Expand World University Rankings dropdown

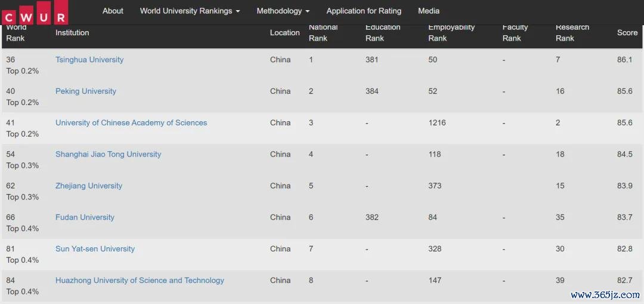coord(190,11)
